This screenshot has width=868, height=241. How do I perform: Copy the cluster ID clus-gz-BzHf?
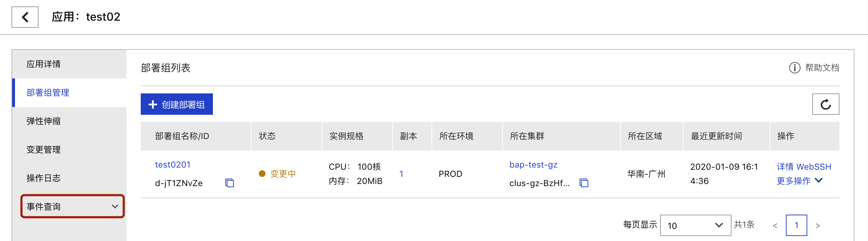tap(584, 183)
